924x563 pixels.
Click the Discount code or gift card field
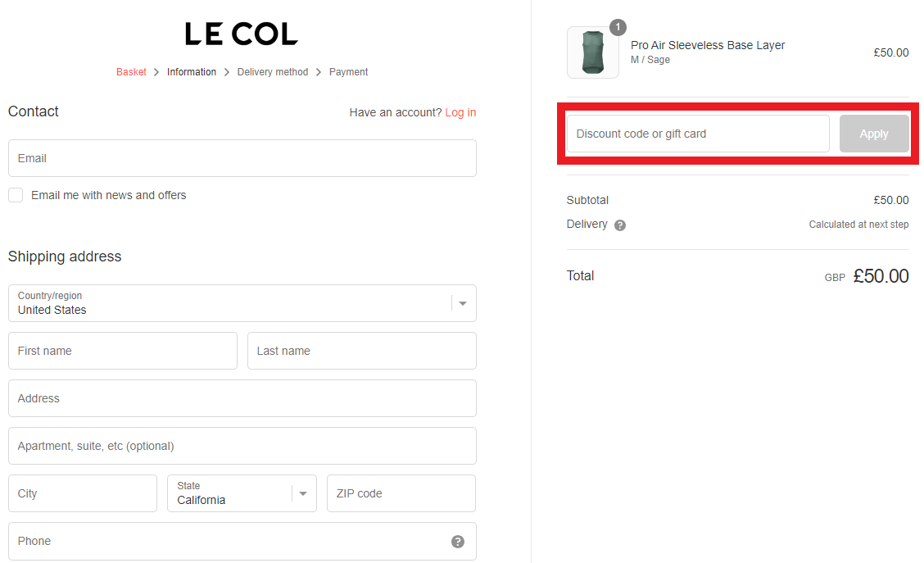(698, 134)
